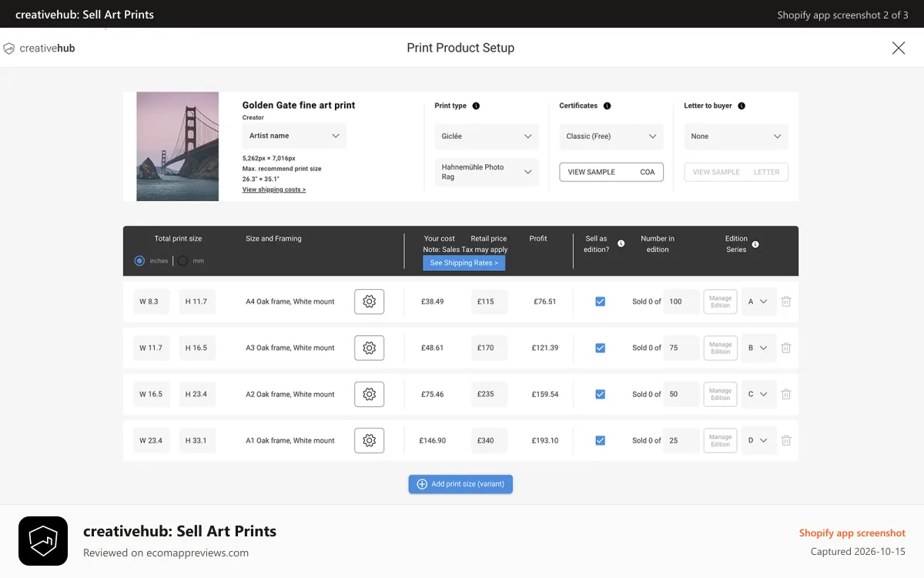
Task: Show info tooltip for Sell as edition
Action: [621, 244]
